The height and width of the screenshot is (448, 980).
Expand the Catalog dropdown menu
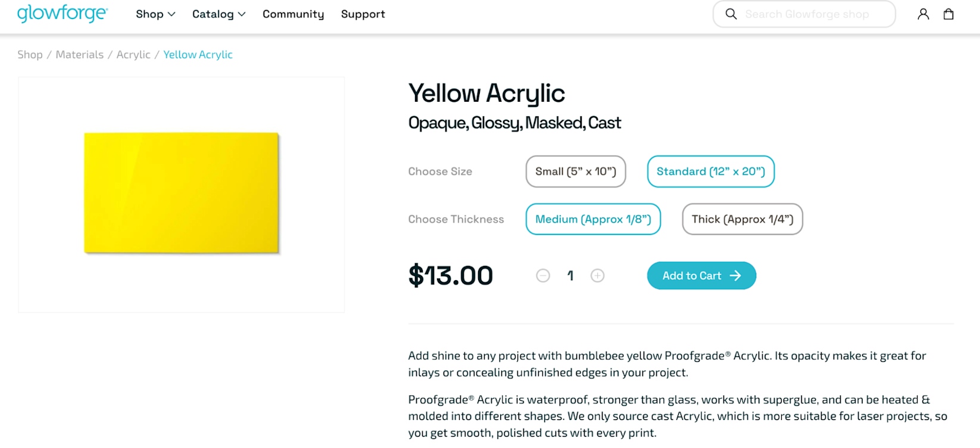coord(219,14)
